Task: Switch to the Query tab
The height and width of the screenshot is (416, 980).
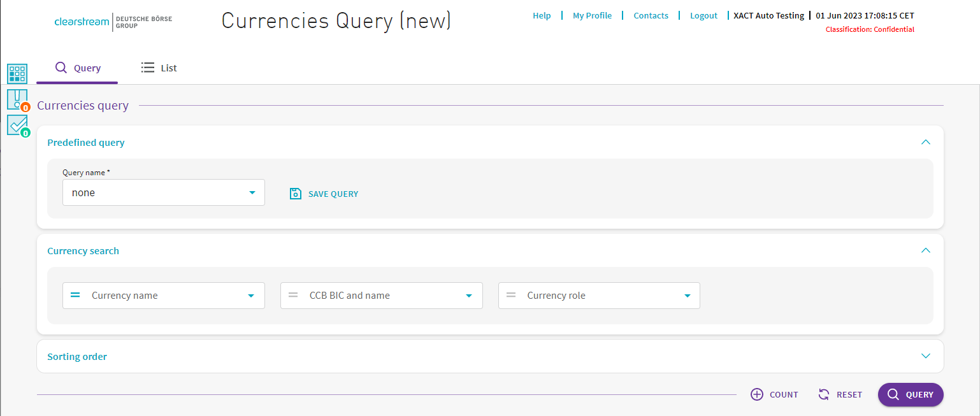Action: tap(78, 68)
